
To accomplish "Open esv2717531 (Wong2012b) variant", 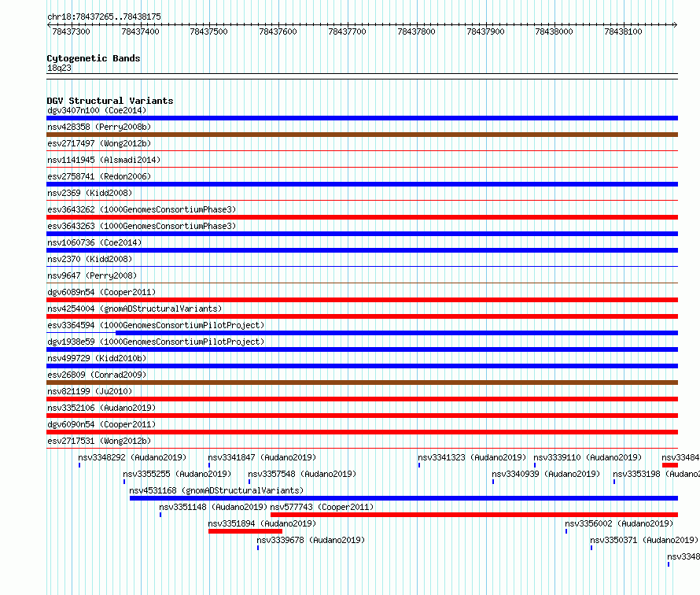I will pyautogui.click(x=99, y=441).
